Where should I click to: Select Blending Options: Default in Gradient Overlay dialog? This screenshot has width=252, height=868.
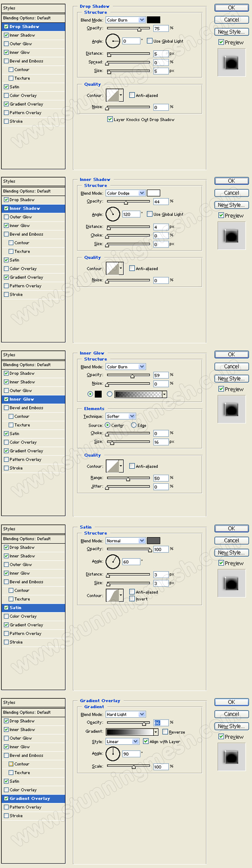(x=33, y=712)
